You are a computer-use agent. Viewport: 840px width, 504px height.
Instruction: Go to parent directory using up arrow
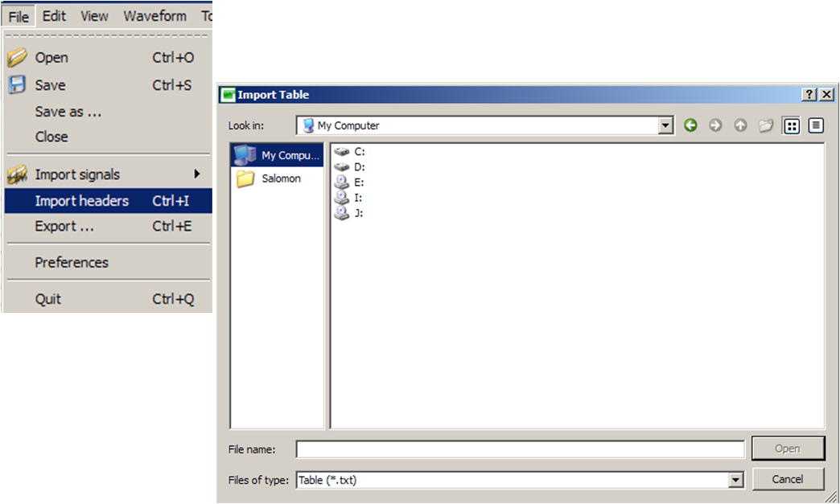pyautogui.click(x=740, y=125)
